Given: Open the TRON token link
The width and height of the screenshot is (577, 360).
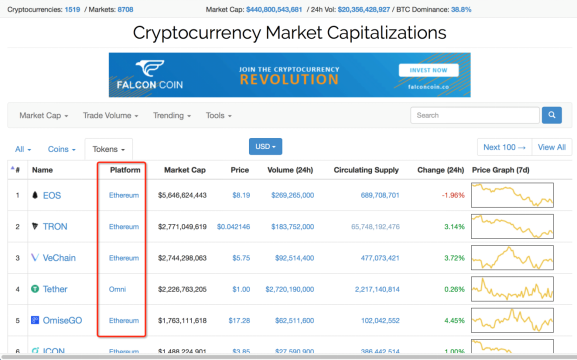Looking at the screenshot, I should (x=55, y=226).
